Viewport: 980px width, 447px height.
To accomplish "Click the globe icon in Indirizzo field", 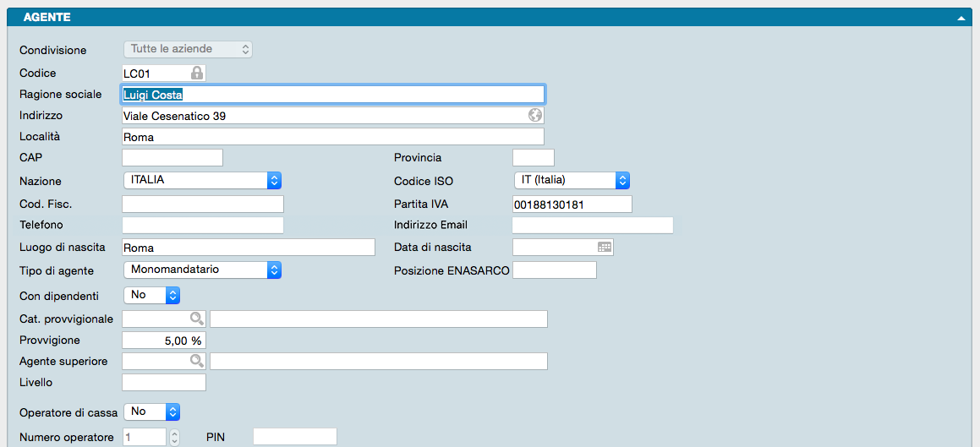I will tap(534, 115).
